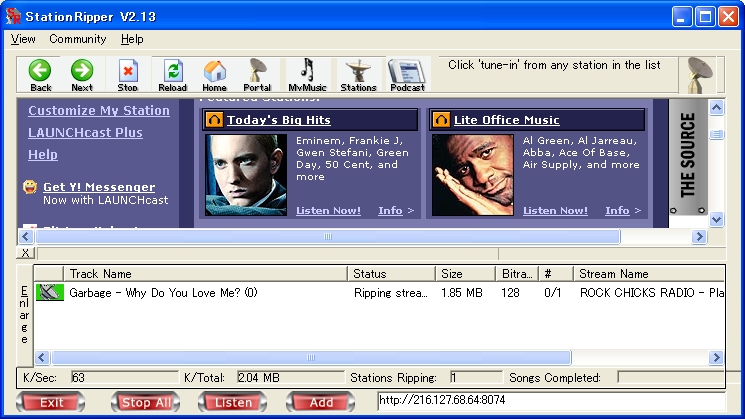Open the Customize My Station link
This screenshot has height=419, width=745.
coord(99,111)
